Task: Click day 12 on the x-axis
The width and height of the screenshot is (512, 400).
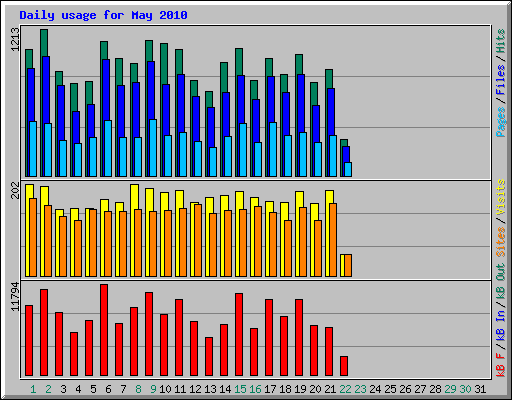Action: coord(195,389)
